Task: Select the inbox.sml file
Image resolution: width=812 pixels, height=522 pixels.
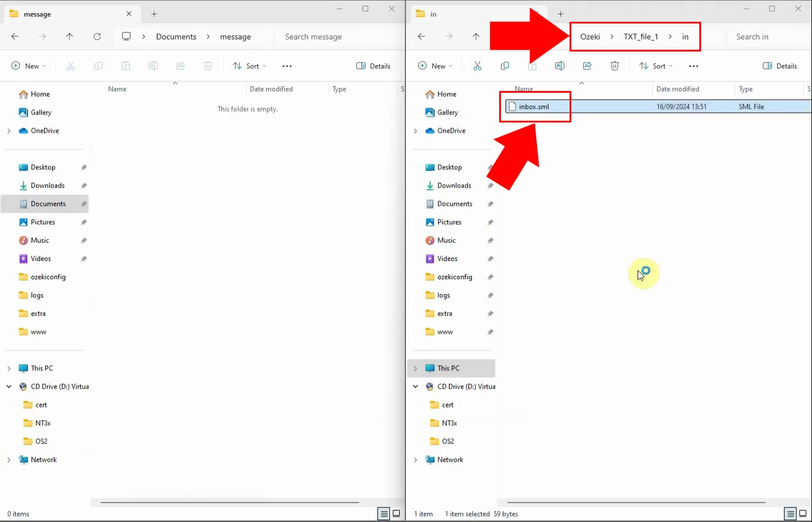Action: click(x=658, y=106)
